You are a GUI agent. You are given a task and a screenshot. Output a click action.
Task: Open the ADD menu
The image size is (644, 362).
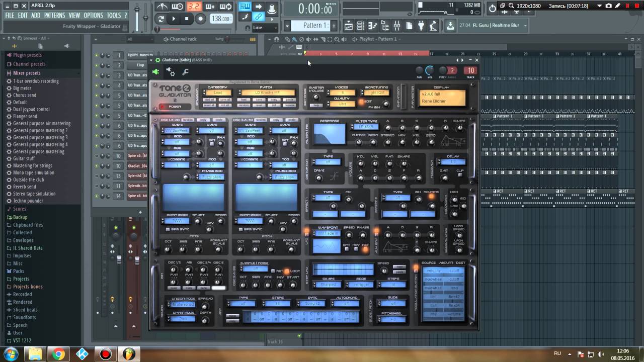pos(36,16)
